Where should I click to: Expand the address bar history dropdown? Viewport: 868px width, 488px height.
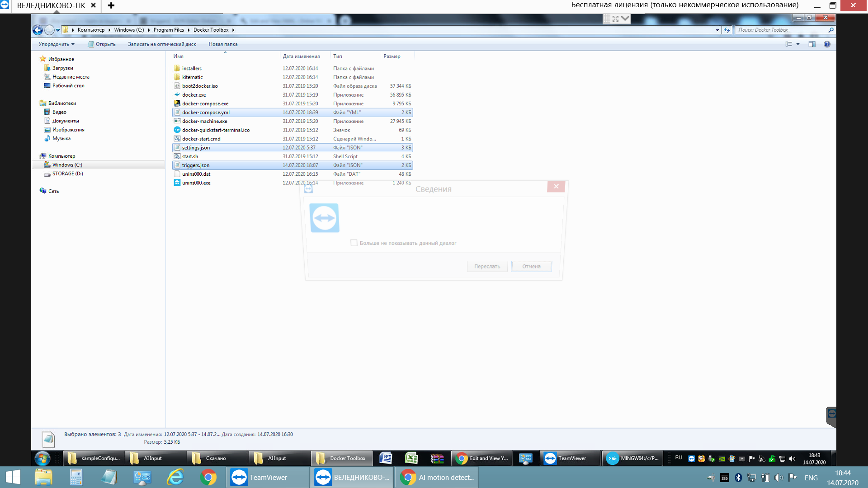pyautogui.click(x=717, y=30)
